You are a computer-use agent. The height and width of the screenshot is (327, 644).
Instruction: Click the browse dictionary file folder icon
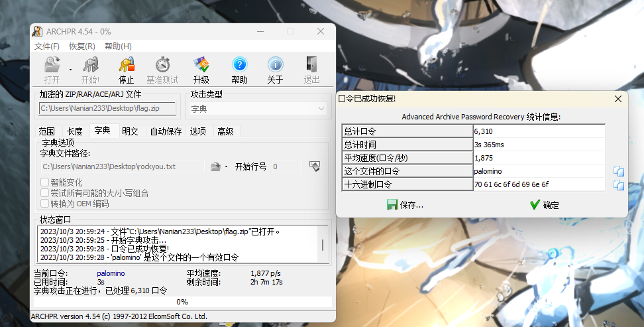215,166
